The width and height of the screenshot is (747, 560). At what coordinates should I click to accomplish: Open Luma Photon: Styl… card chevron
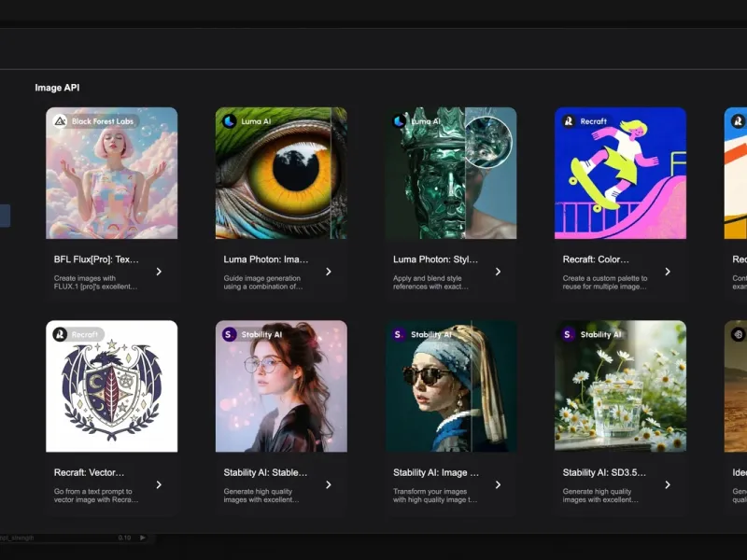pos(498,272)
